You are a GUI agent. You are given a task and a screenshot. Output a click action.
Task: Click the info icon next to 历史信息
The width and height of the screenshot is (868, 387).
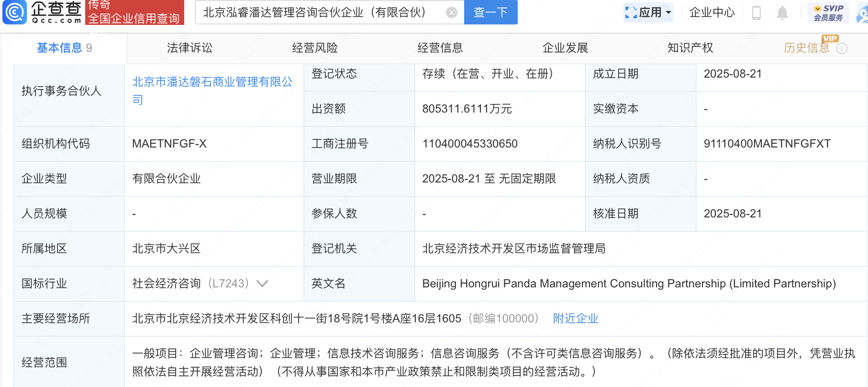pos(842,48)
